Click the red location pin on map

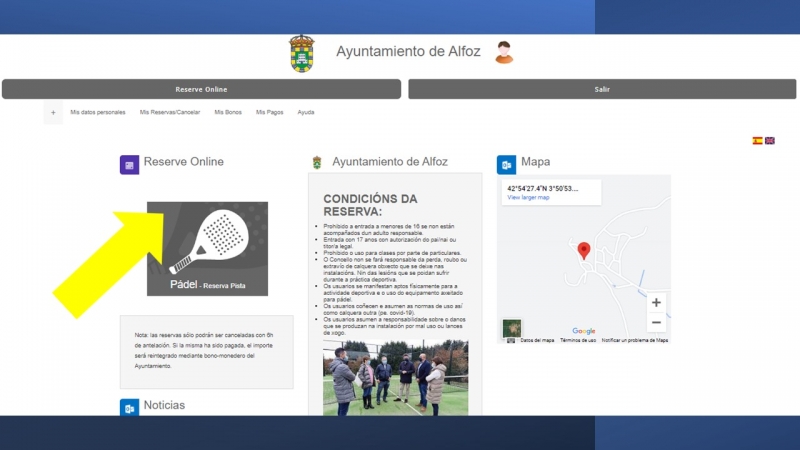pyautogui.click(x=584, y=250)
